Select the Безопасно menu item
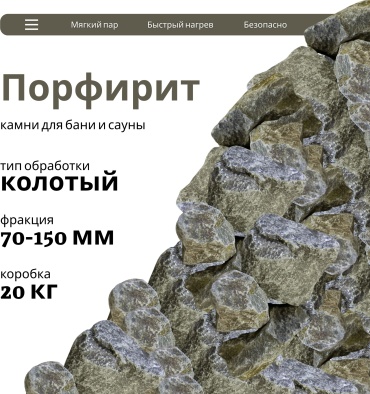This screenshot has width=370, height=394. [x=265, y=25]
